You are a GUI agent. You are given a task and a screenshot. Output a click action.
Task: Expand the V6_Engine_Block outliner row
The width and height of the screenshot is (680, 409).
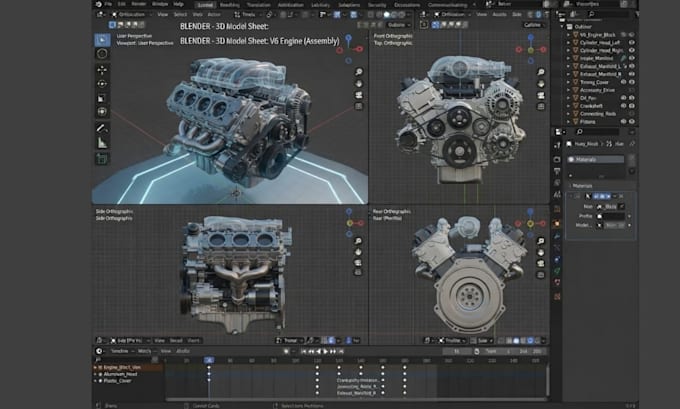569,35
